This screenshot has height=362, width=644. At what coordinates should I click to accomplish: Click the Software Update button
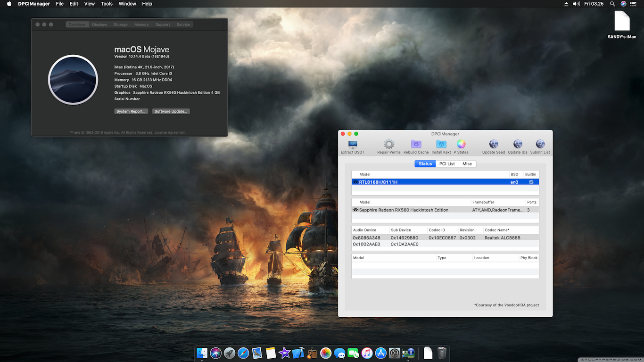pyautogui.click(x=171, y=111)
